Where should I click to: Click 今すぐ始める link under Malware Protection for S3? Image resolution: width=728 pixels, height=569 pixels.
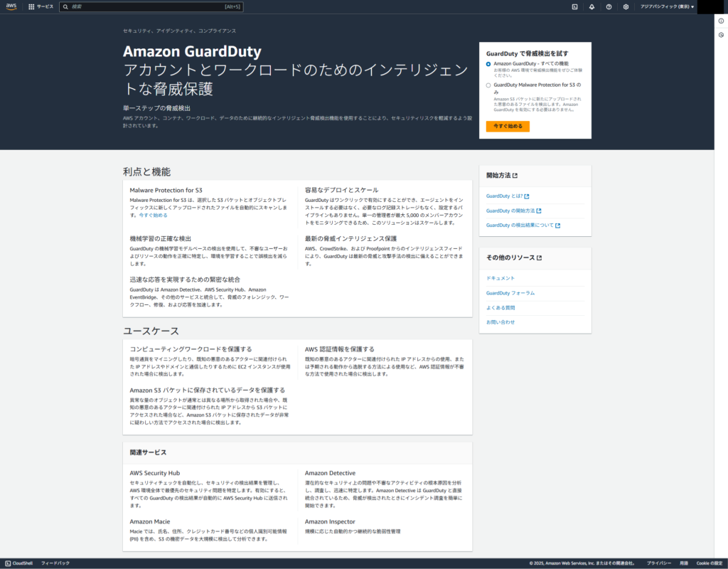(154, 216)
